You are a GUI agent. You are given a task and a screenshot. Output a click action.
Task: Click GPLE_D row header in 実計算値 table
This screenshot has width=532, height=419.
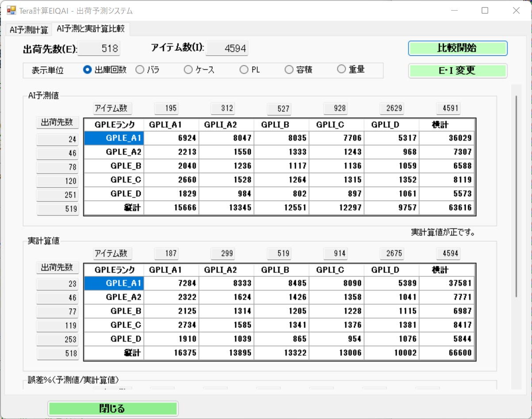[114, 339]
